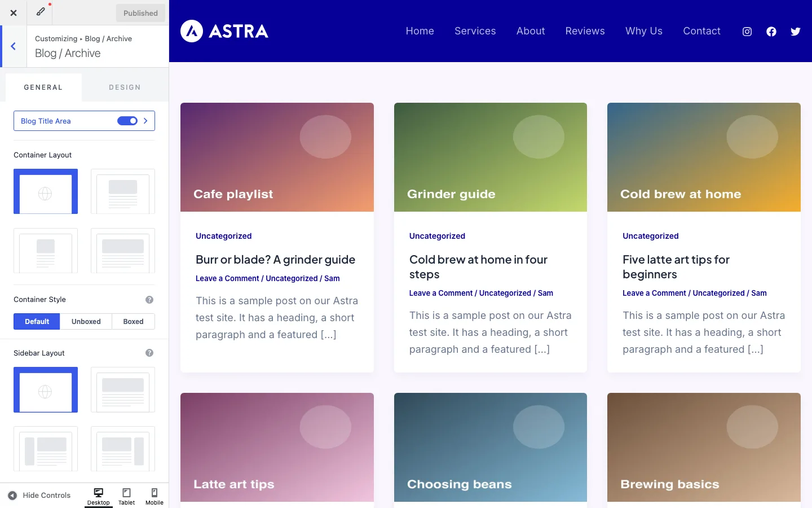Open Instagram social icon in header

(747, 32)
